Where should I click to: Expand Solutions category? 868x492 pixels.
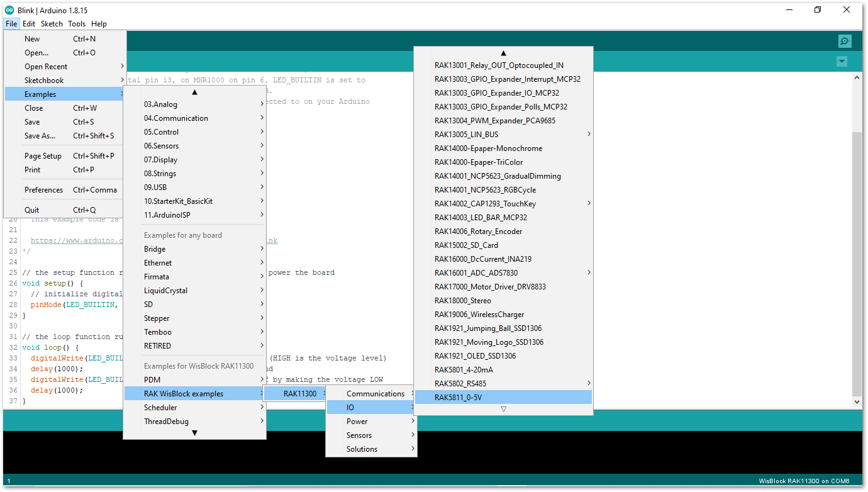pyautogui.click(x=372, y=449)
